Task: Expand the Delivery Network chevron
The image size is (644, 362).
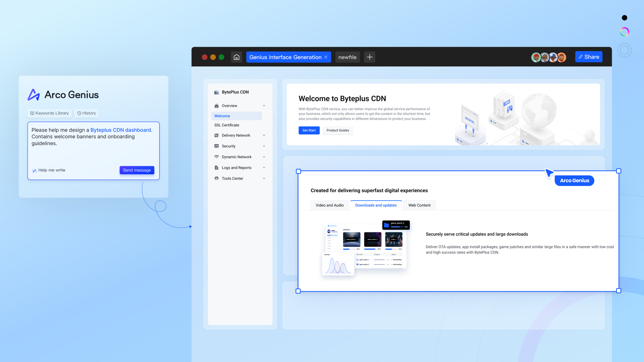Action: pyautogui.click(x=264, y=135)
